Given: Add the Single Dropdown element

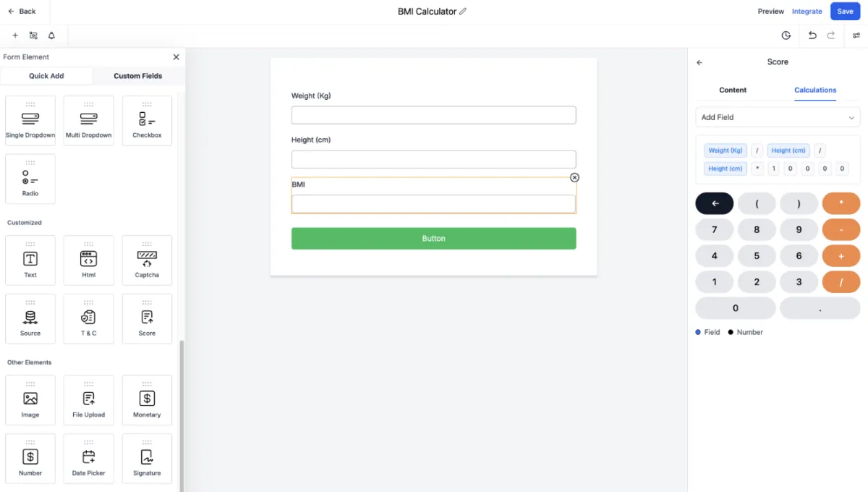Looking at the screenshot, I should pos(30,121).
